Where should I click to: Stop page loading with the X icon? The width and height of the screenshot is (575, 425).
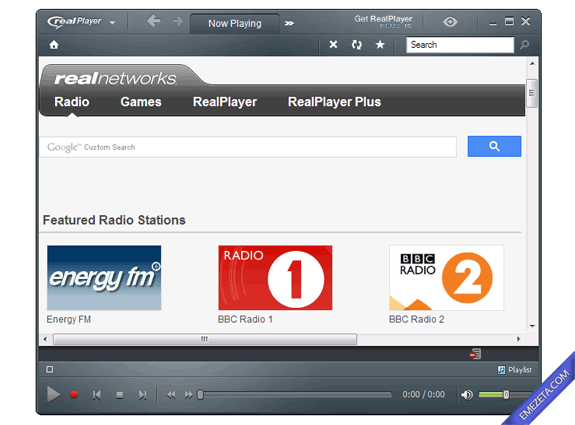coord(333,44)
